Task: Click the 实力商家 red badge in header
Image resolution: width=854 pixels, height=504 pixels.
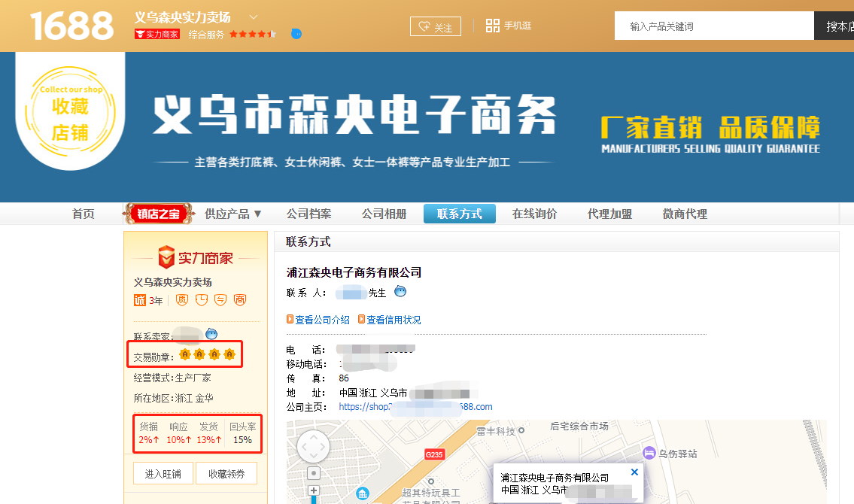Action: pos(157,35)
